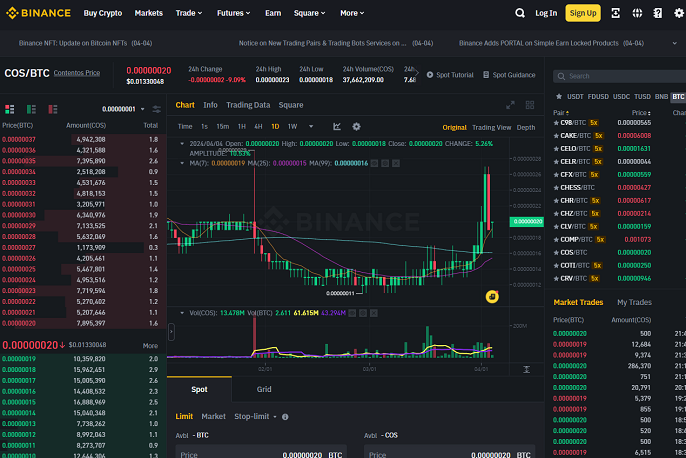Open more chart intervals dropdown arrow
The image size is (686, 458).
pyautogui.click(x=311, y=126)
